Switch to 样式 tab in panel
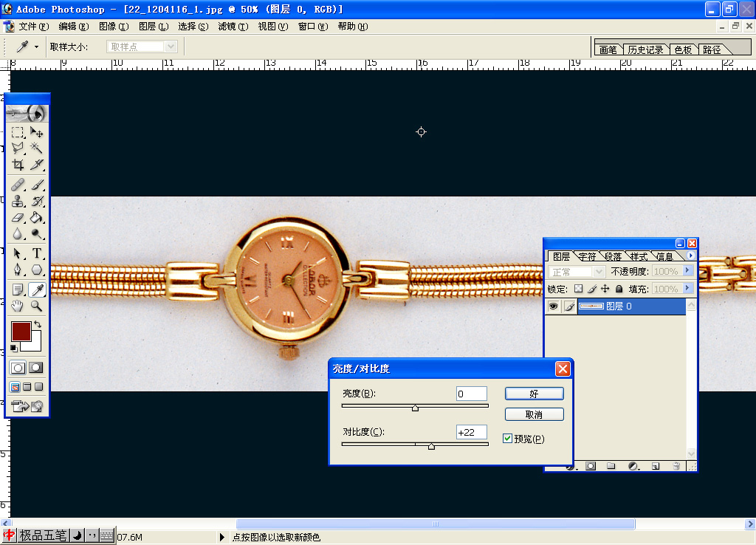This screenshot has width=756, height=545. pyautogui.click(x=639, y=256)
